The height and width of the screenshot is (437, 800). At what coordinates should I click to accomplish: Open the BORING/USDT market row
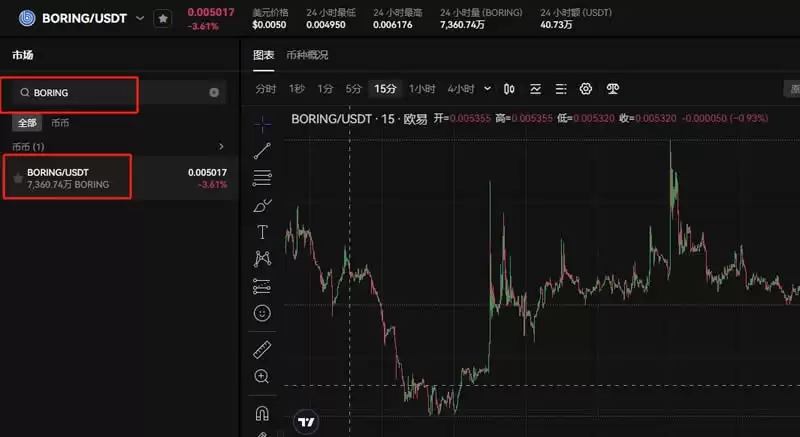point(119,178)
